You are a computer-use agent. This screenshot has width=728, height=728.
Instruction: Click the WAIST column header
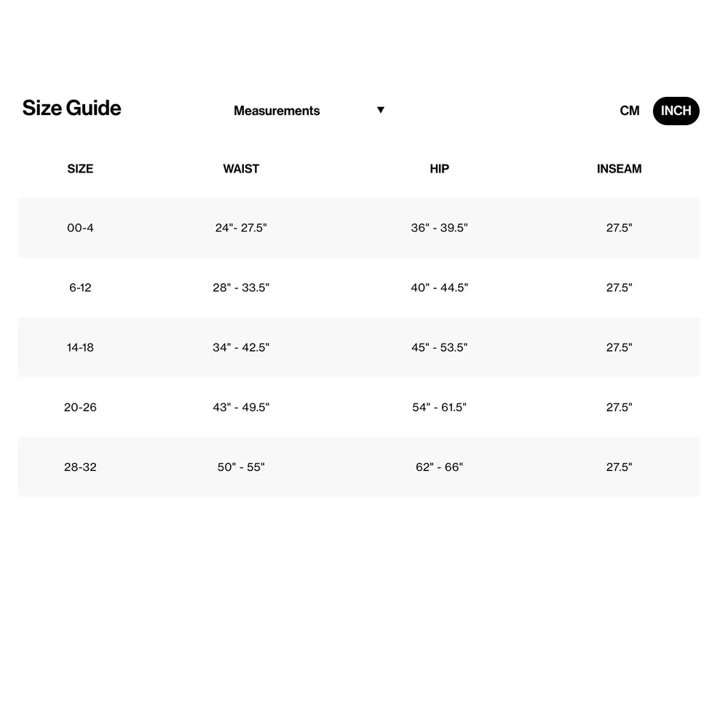pos(241,169)
